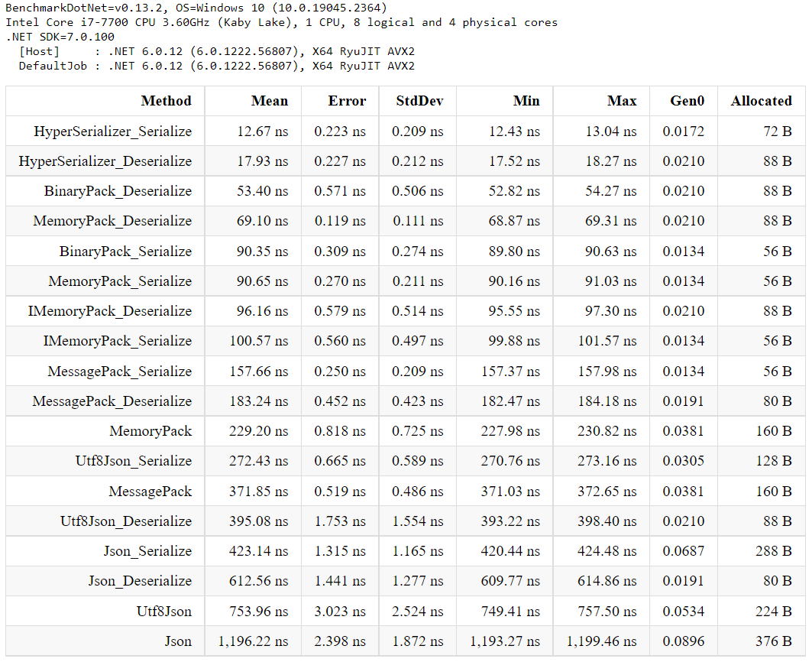Click the Method column header
This screenshot has width=812, height=662.
click(x=166, y=101)
